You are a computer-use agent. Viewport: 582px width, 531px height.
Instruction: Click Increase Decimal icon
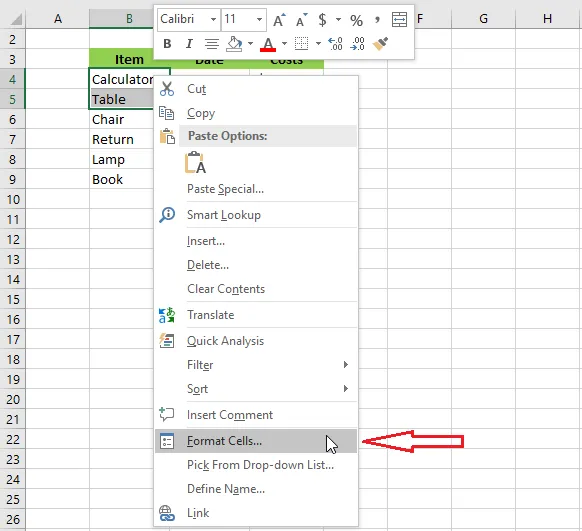click(336, 43)
